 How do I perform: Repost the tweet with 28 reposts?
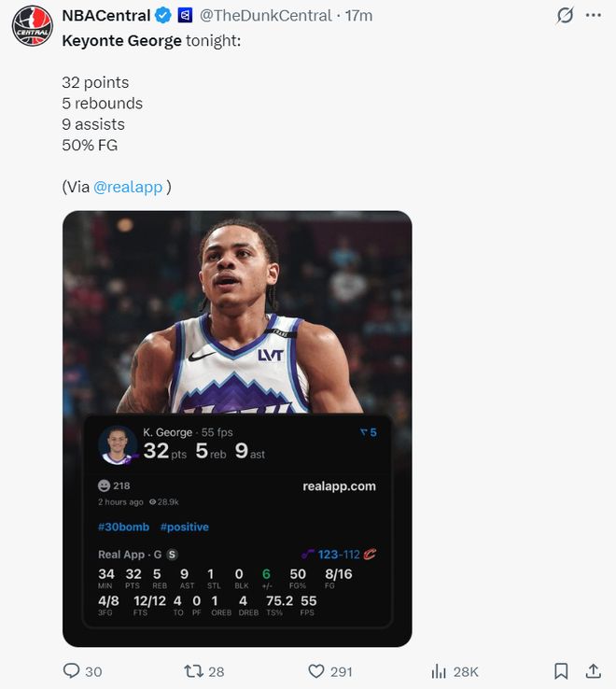pos(194,671)
